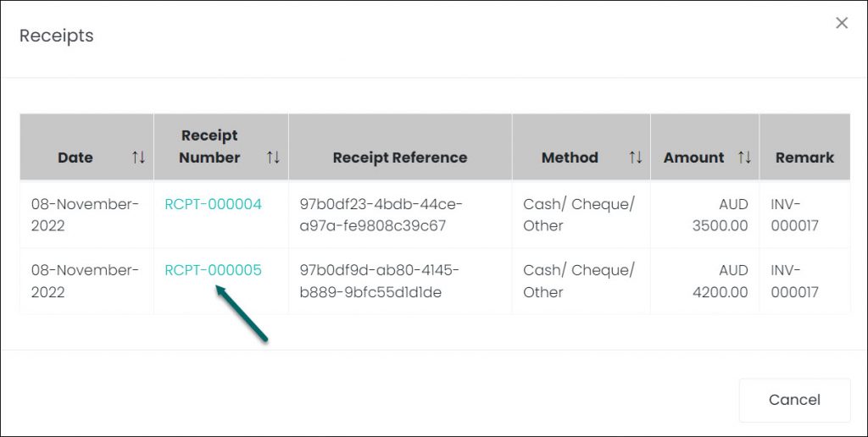The width and height of the screenshot is (868, 437).
Task: Click the Date column header label
Action: tap(75, 158)
